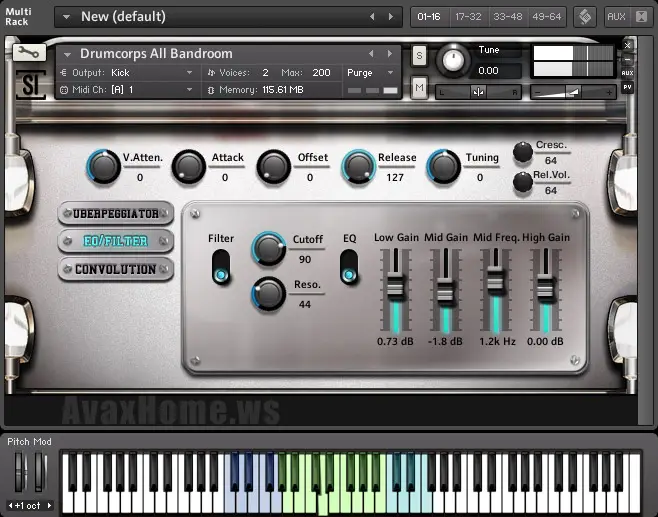Click the Cutoff value 90
Image resolution: width=658 pixels, height=517 pixels.
[305, 259]
